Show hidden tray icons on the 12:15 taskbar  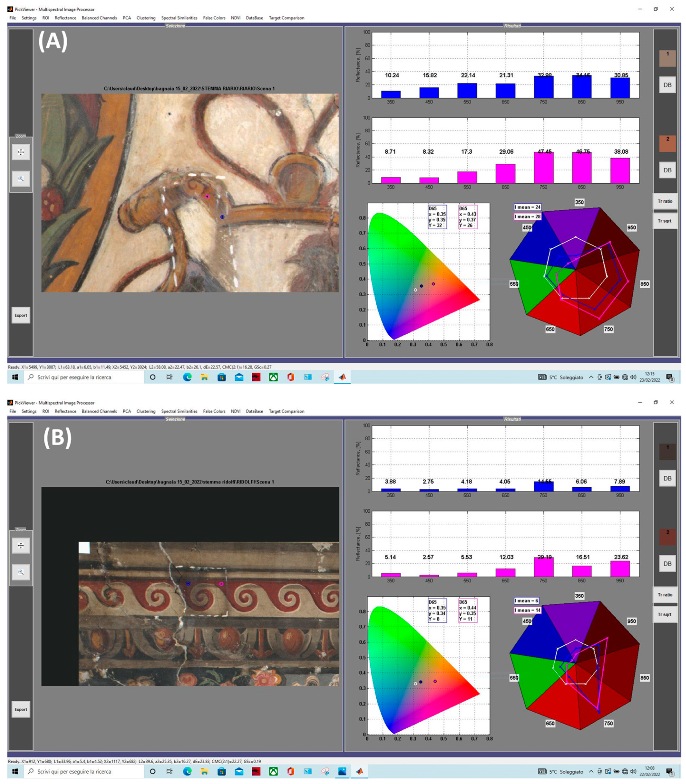(591, 377)
